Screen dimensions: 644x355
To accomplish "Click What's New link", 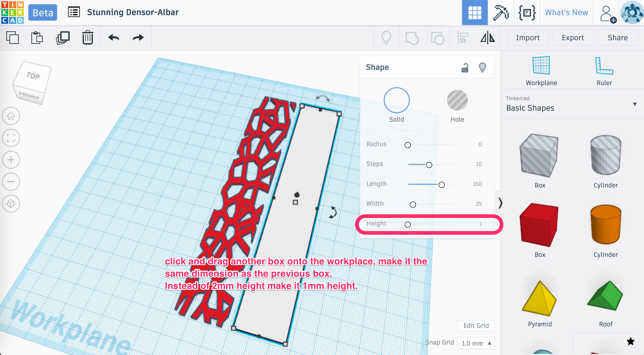I will pos(566,12).
